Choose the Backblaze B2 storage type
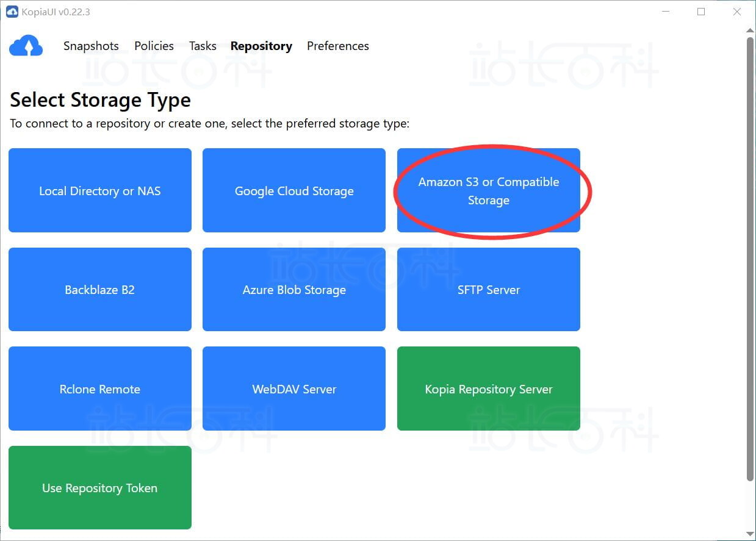The image size is (756, 541). [x=100, y=289]
